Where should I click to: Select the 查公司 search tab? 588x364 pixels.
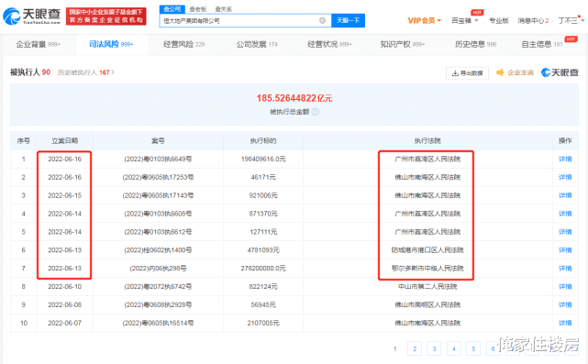[x=172, y=9]
